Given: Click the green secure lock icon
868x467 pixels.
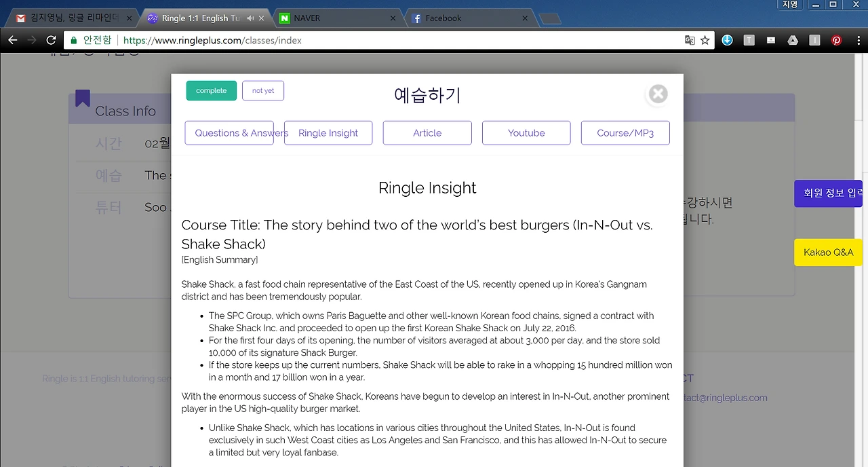Looking at the screenshot, I should [x=74, y=40].
